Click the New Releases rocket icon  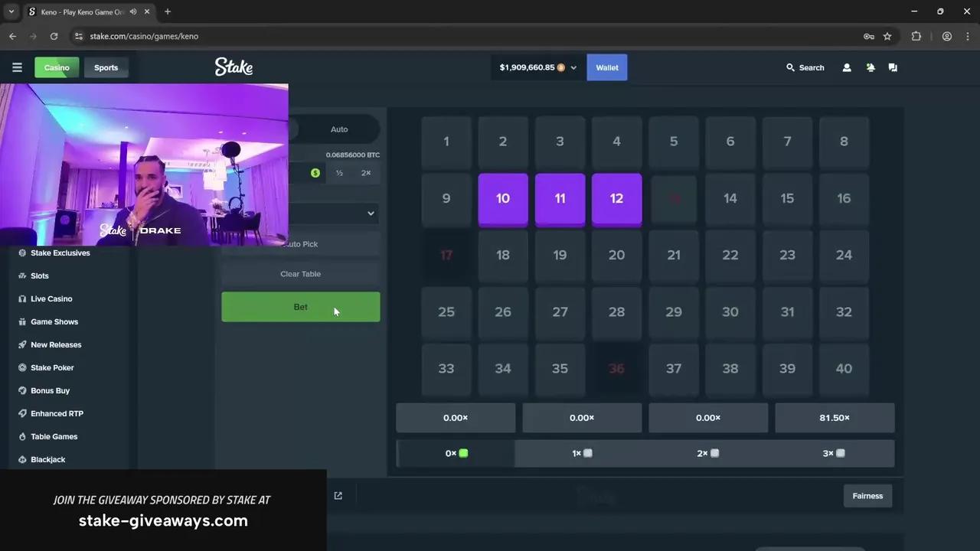22,344
